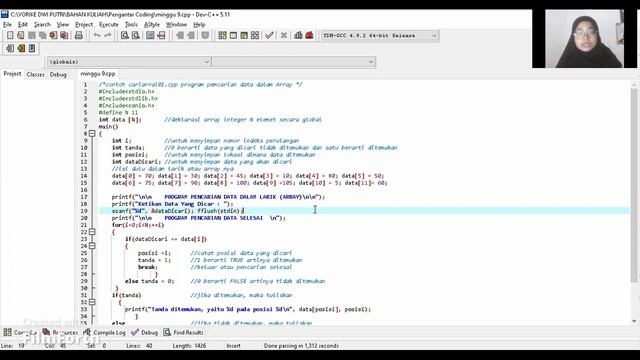Open the Compile Log bottom tab
Image resolution: width=640 pixels, height=360 pixels.
tap(104, 333)
